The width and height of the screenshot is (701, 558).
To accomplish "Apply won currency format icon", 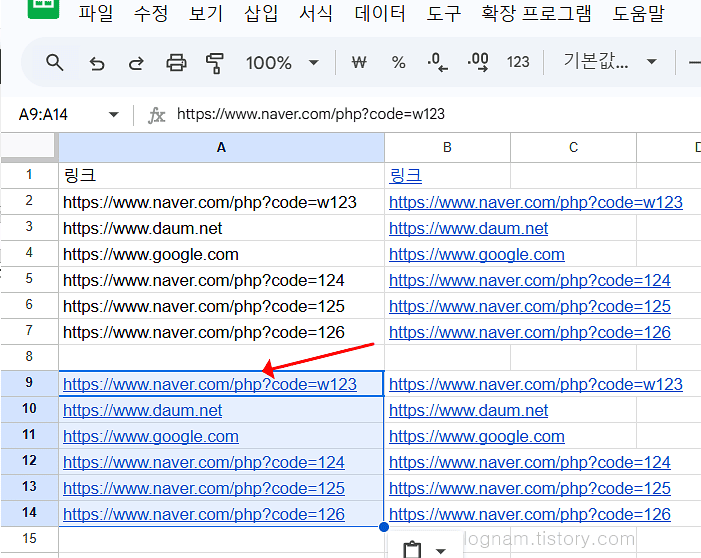I will [x=359, y=62].
